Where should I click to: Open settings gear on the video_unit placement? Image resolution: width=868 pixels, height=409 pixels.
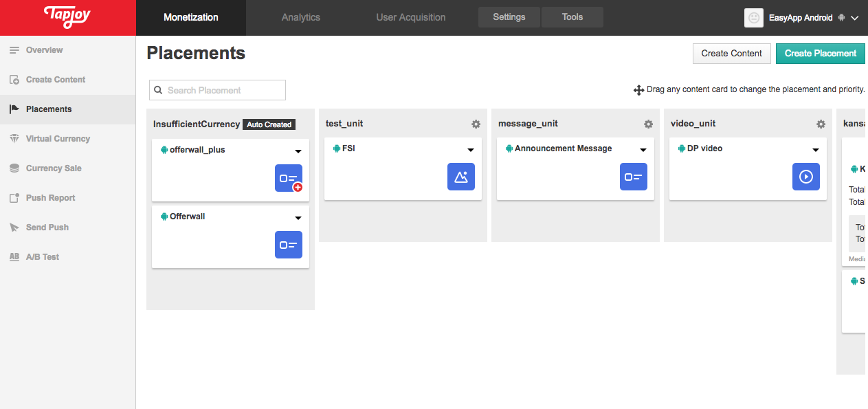pyautogui.click(x=821, y=124)
